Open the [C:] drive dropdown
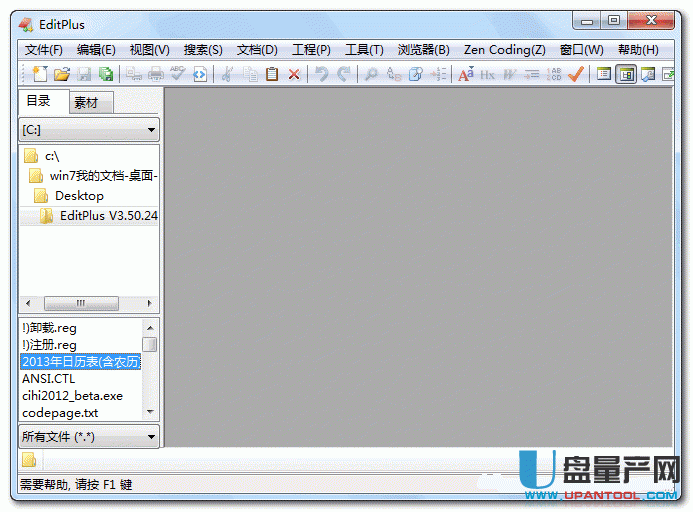 (89, 130)
